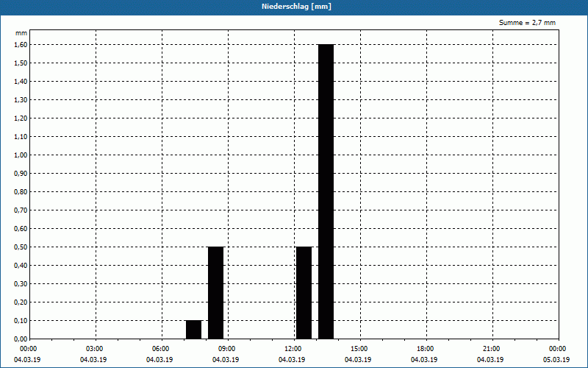This screenshot has width=588, height=368.
Task: Click the mm unit label above the axis
Action: tap(21, 33)
